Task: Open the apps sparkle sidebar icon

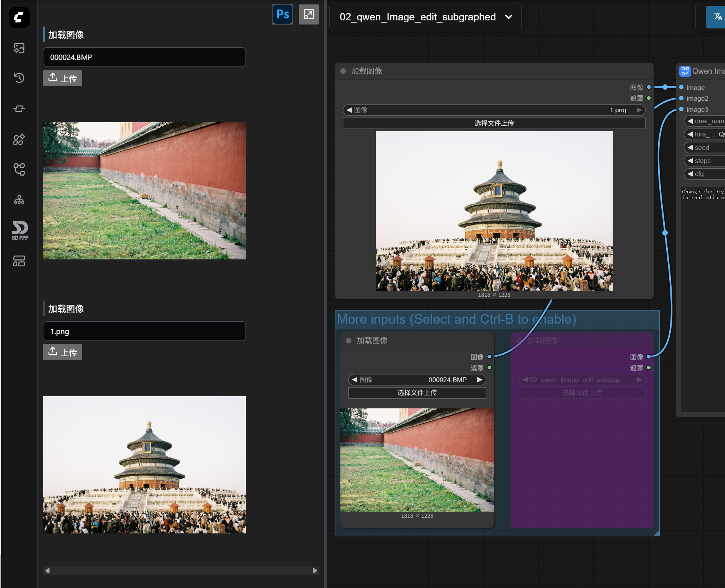Action: [19, 139]
